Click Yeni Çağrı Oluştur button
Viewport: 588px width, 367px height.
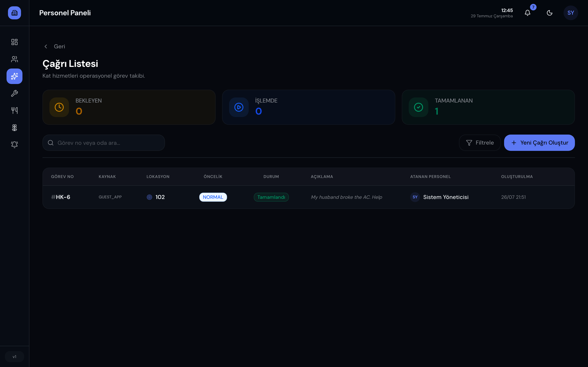539,143
